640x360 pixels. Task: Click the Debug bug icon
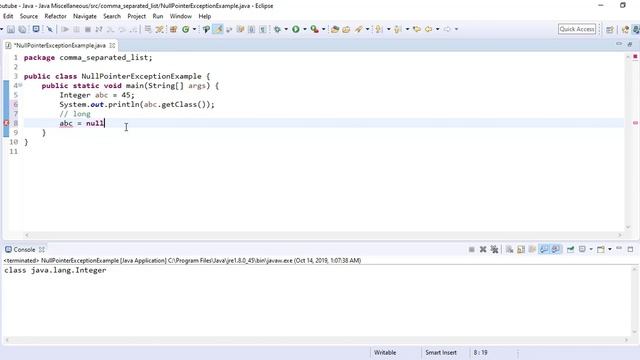277,29
